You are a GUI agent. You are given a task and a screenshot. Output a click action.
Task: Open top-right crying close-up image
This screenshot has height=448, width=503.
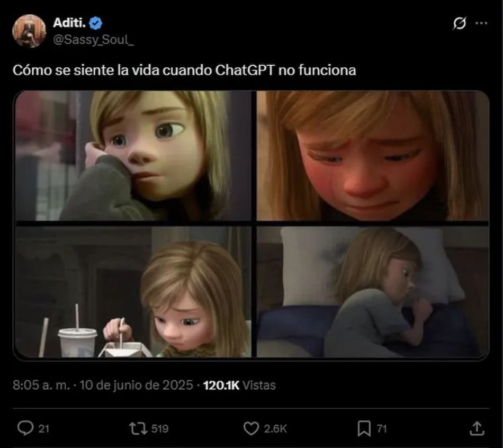click(373, 156)
